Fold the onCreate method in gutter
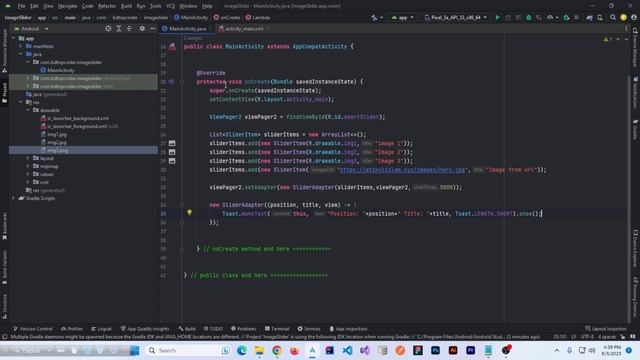Viewport: 640px width, 360px height. [182, 82]
